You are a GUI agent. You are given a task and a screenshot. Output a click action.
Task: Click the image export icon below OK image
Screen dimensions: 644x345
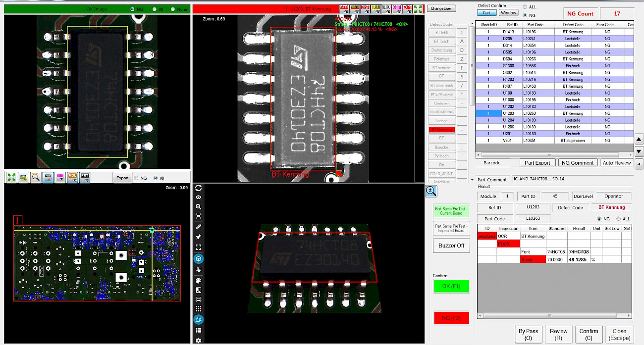(x=23, y=178)
